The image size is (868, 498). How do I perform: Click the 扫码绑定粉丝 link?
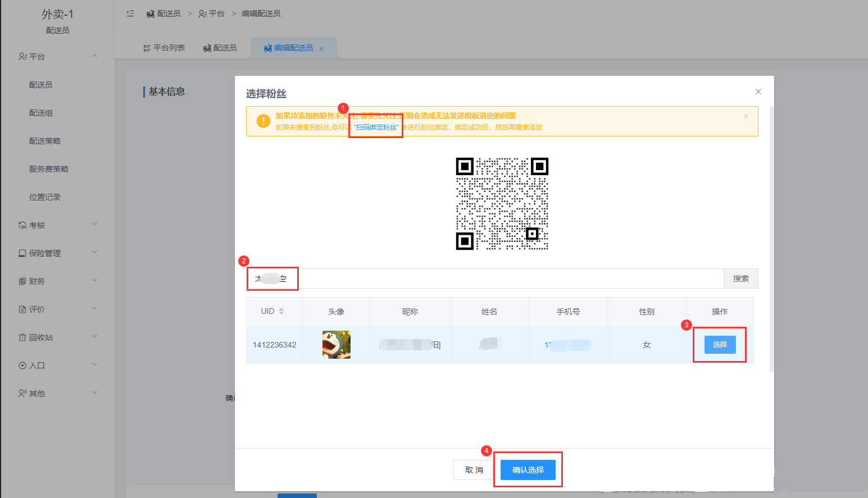[376, 127]
